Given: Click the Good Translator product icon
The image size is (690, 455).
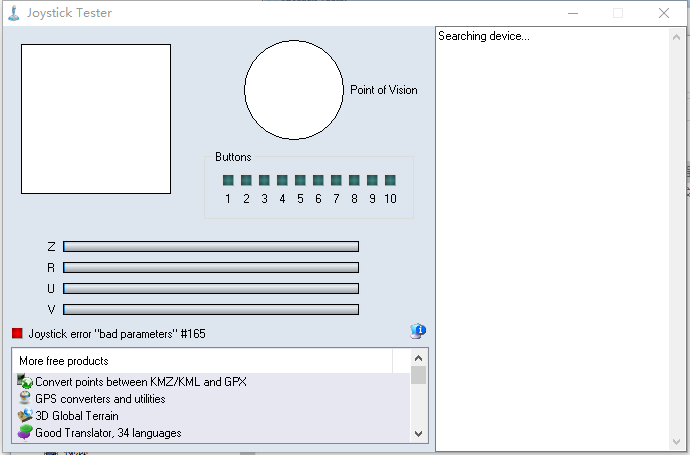Looking at the screenshot, I should (x=25, y=433).
